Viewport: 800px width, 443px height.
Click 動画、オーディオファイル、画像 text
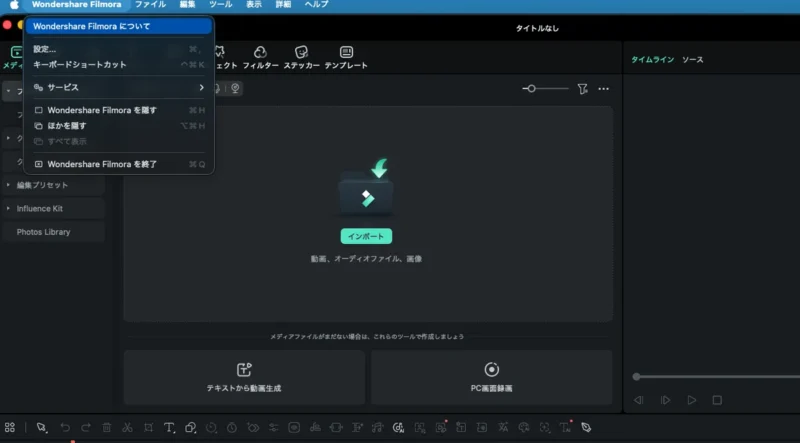tap(366, 259)
